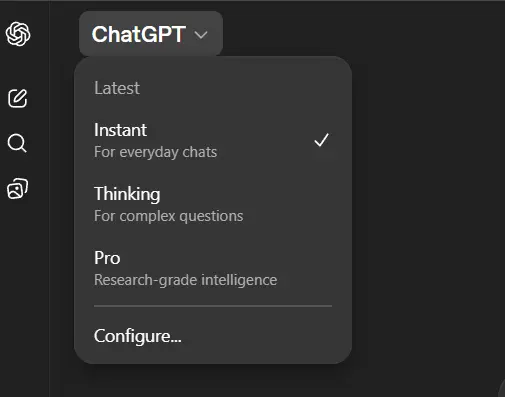
Task: Select the Thinking model option
Action: pyautogui.click(x=213, y=204)
